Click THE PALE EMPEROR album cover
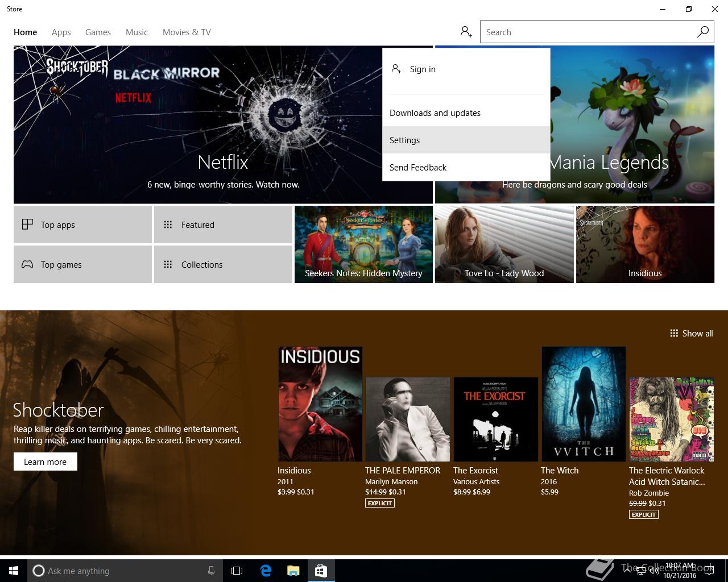 pos(407,419)
